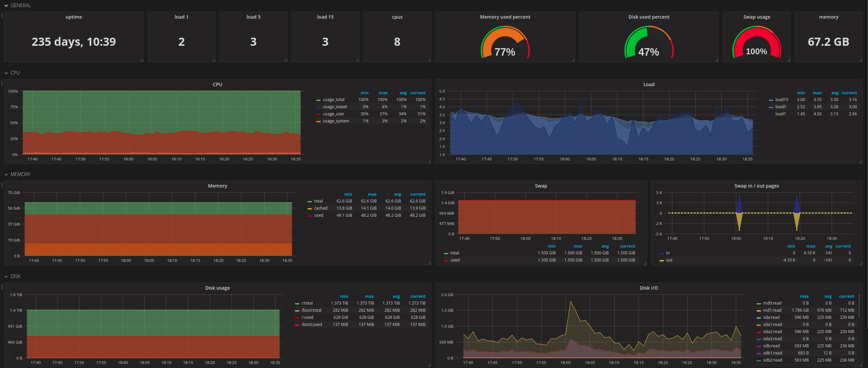Toggle load5 series in Load legend
Viewport: 868px width, 368px height.
(x=780, y=107)
